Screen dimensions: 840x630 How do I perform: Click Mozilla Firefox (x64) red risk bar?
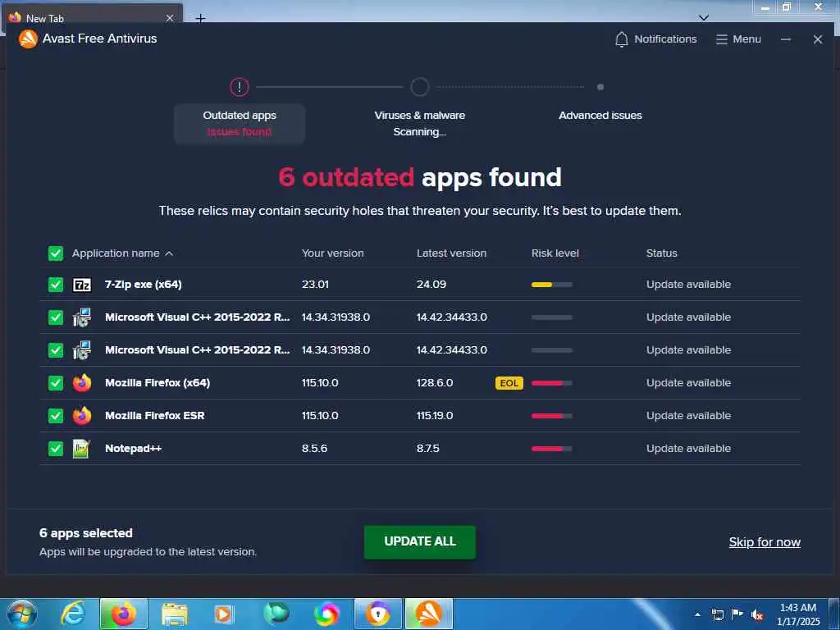click(x=552, y=383)
